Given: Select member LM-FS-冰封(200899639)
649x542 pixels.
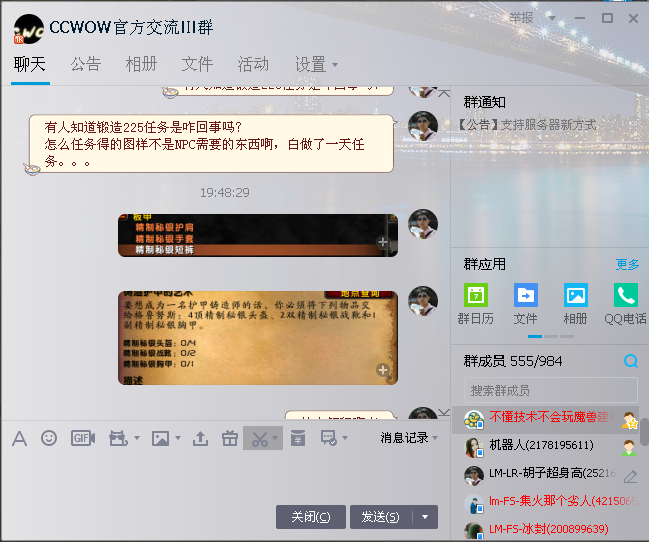Looking at the screenshot, I should 546,530.
